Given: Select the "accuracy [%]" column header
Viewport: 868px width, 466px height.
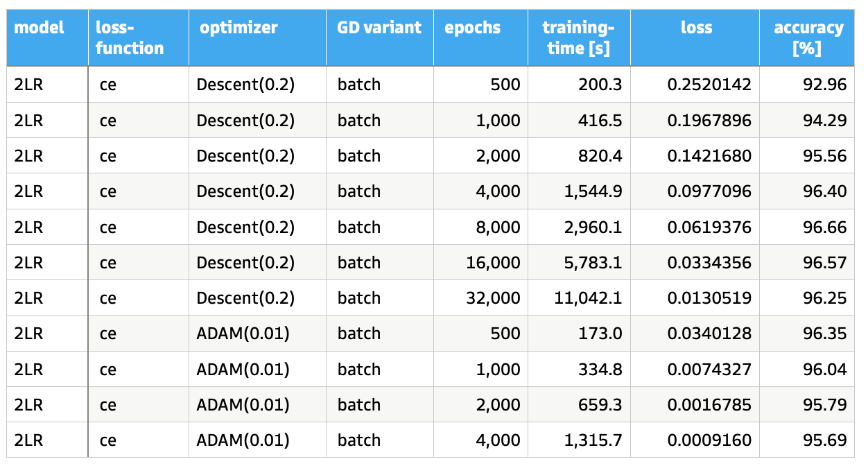Looking at the screenshot, I should (808, 38).
